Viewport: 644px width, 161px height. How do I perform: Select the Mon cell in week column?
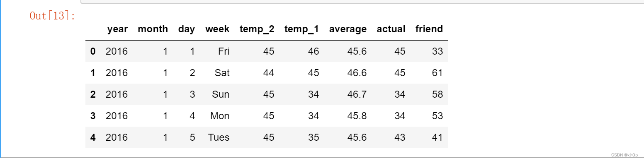tap(220, 116)
